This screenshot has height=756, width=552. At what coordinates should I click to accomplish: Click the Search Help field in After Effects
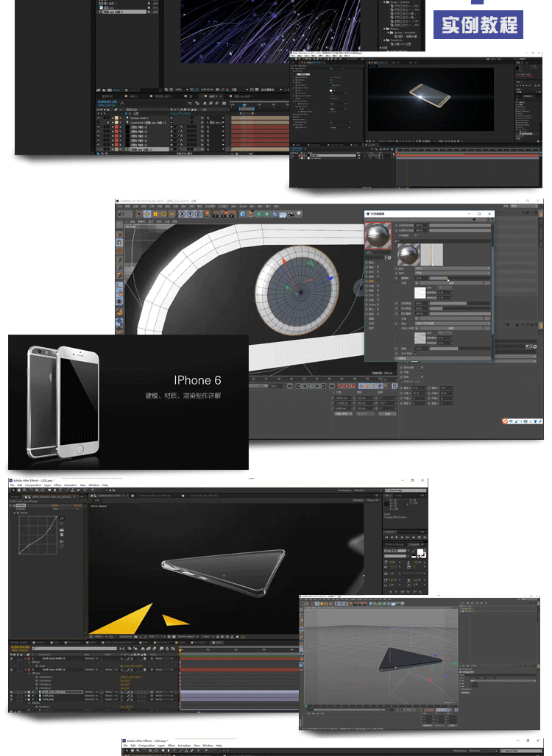pos(406,491)
